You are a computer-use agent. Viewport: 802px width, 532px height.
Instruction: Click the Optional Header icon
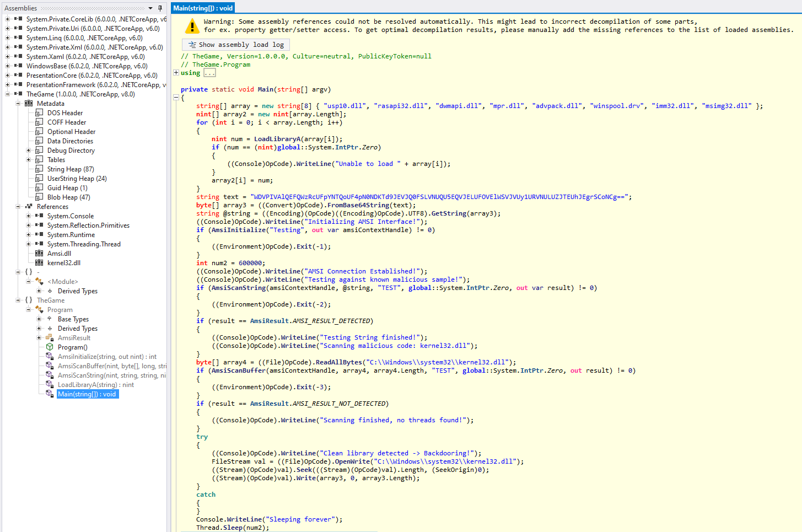[x=39, y=131]
